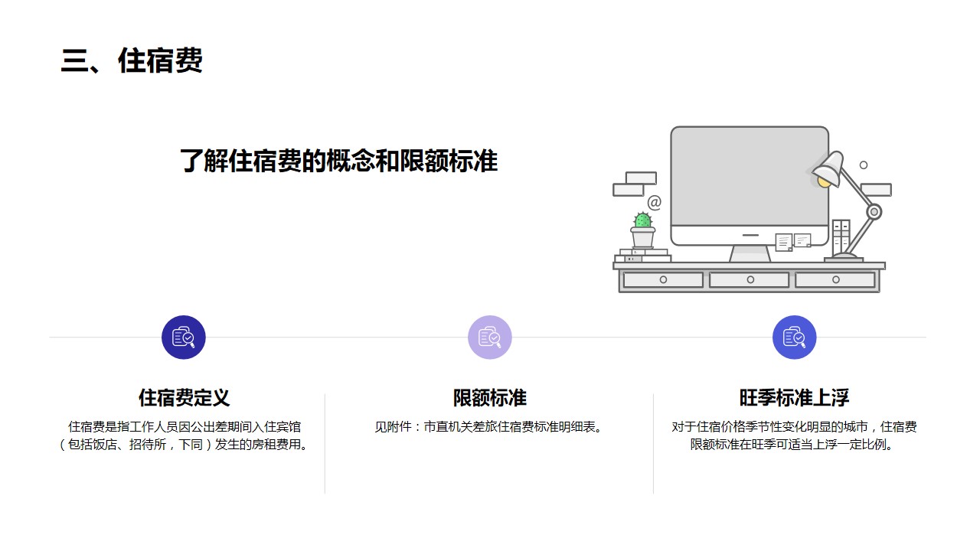Click the @ symbol near the cactus

point(654,203)
